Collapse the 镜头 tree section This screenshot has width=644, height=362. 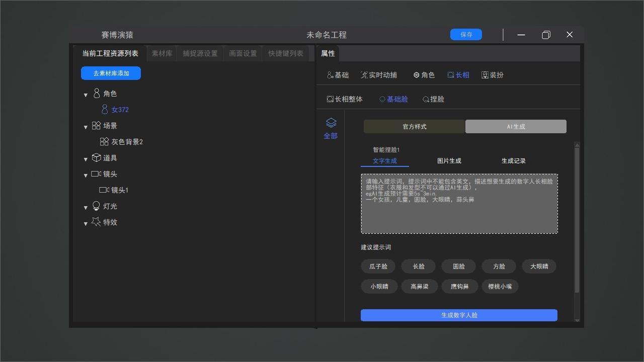(x=86, y=174)
